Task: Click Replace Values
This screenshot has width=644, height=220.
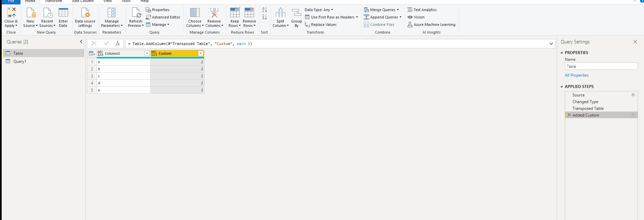Action: 320,25
